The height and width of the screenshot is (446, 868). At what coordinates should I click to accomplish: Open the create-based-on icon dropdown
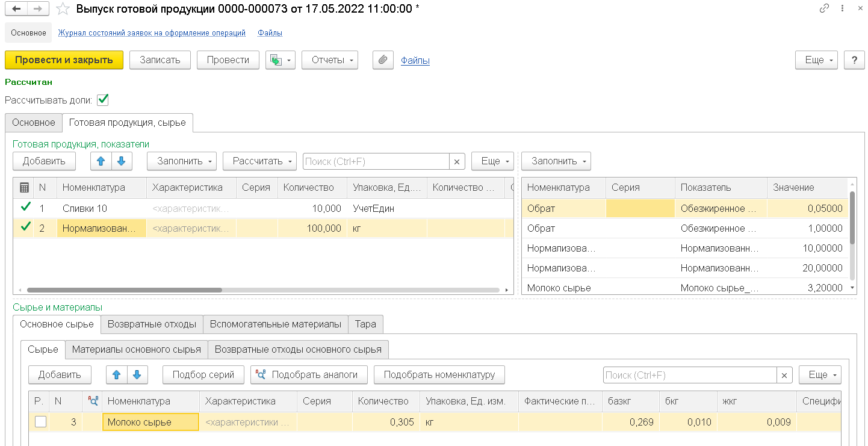(281, 60)
